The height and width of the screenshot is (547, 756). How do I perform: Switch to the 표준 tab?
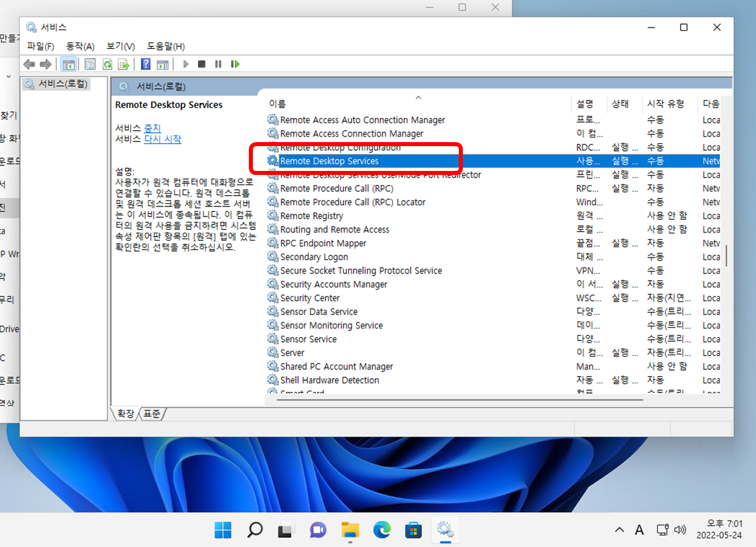click(152, 414)
